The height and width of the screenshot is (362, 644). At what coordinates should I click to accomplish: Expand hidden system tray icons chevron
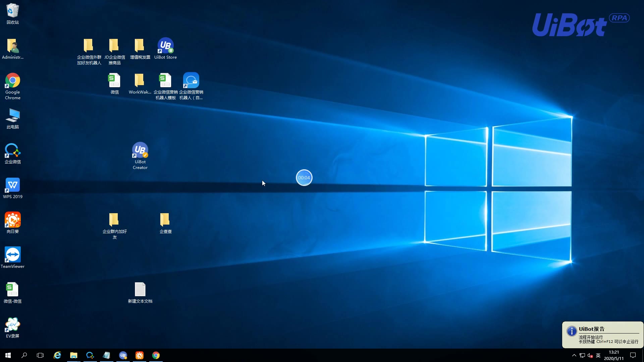click(574, 355)
